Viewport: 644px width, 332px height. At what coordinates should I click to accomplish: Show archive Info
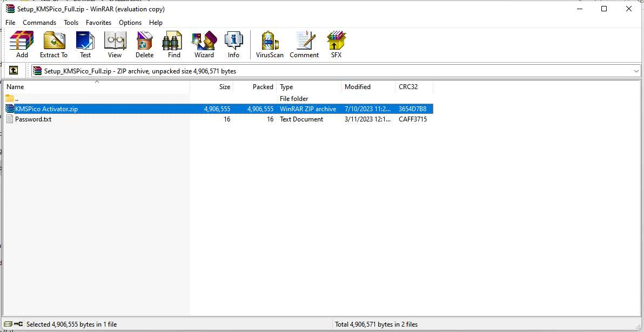tap(234, 44)
